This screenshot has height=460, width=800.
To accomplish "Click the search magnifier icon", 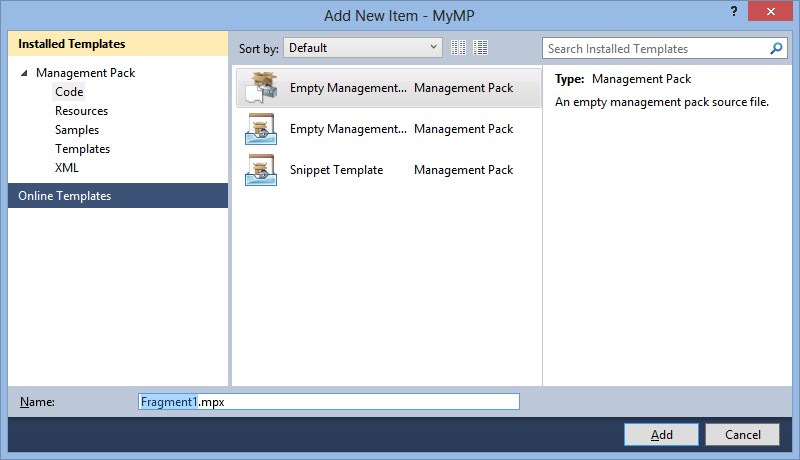I will coord(776,48).
